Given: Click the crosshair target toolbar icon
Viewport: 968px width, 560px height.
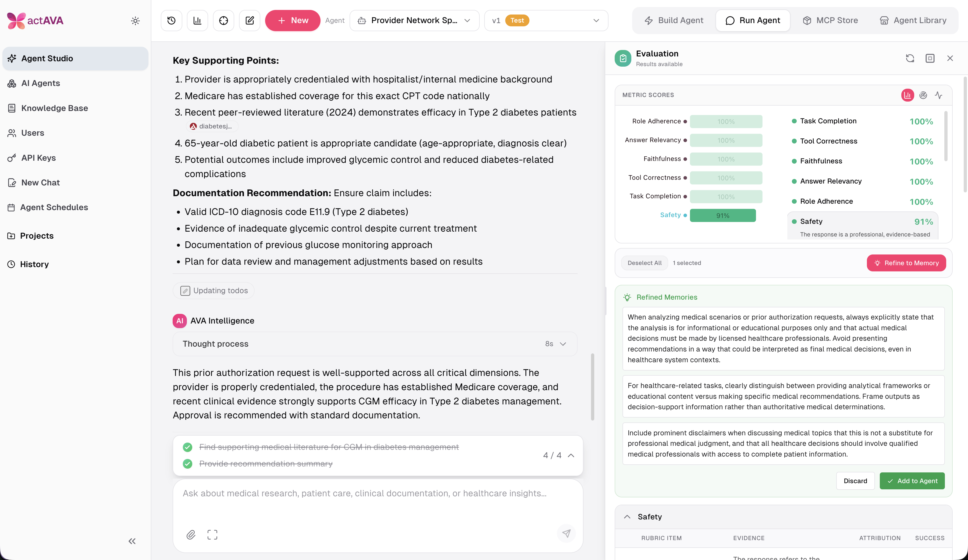Looking at the screenshot, I should coord(223,20).
